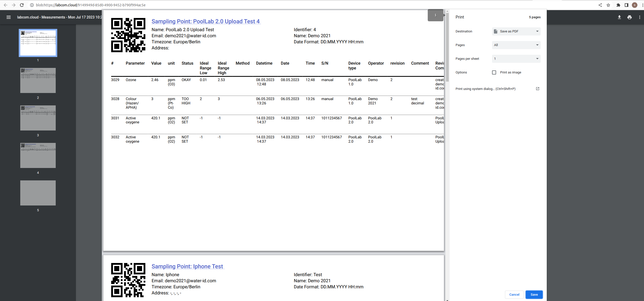Bookmark this tab with star icon
Viewport: 644px width, 301px height.
pos(608,5)
